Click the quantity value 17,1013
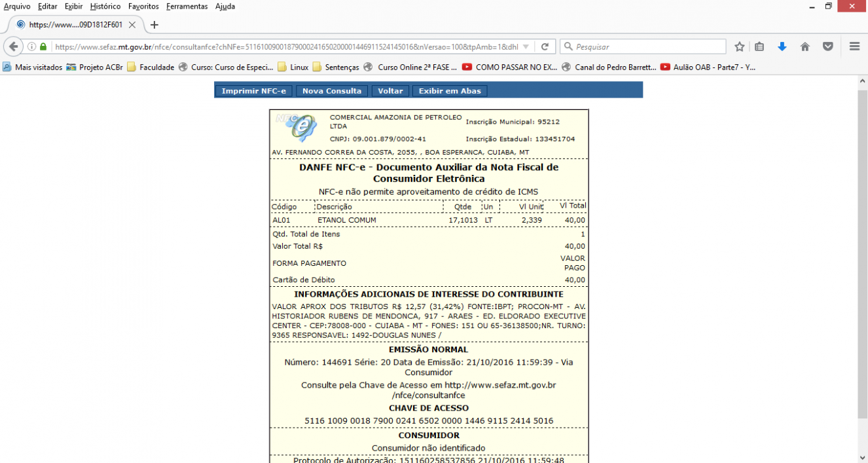 463,221
